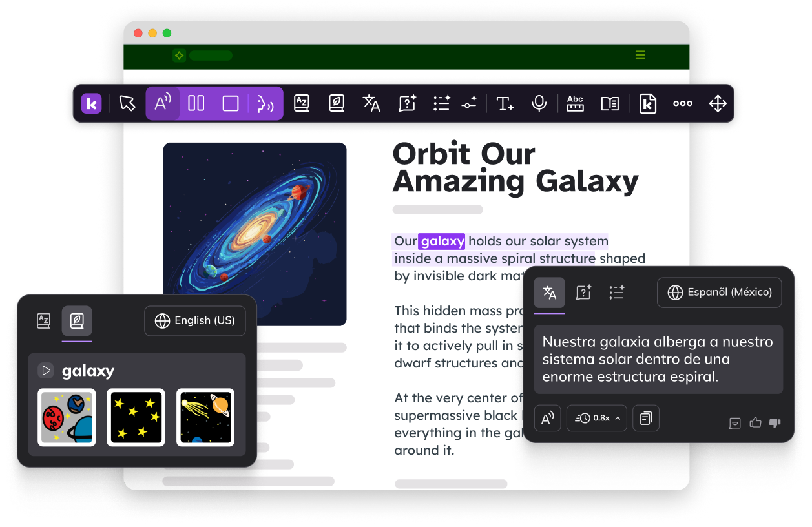Select the pointer cursor tool

click(127, 103)
